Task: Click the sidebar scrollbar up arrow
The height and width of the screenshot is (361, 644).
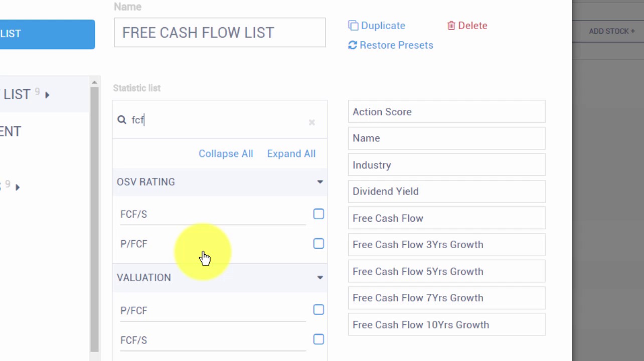Action: tap(94, 82)
